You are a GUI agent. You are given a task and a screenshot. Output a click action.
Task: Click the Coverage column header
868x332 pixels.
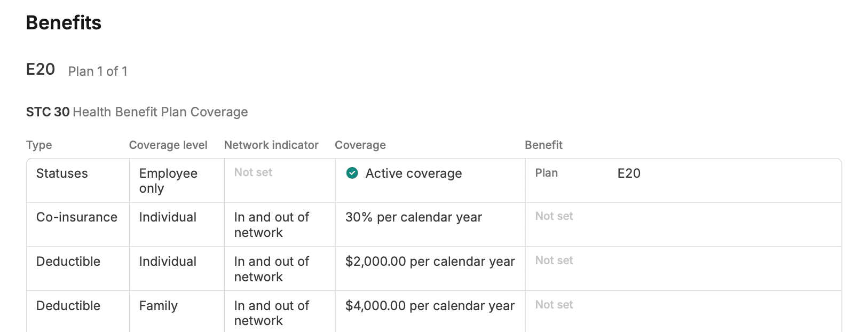coord(360,145)
